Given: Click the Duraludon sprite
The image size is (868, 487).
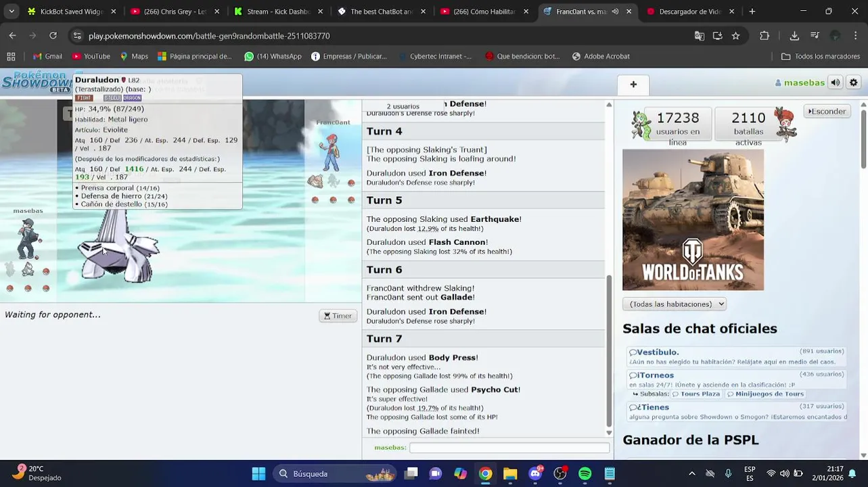Looking at the screenshot, I should [x=118, y=247].
